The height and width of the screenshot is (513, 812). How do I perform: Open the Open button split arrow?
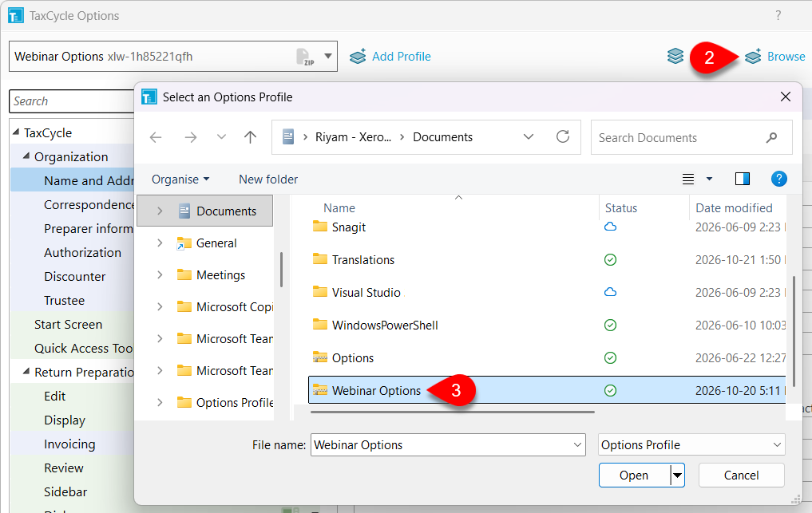coord(677,476)
